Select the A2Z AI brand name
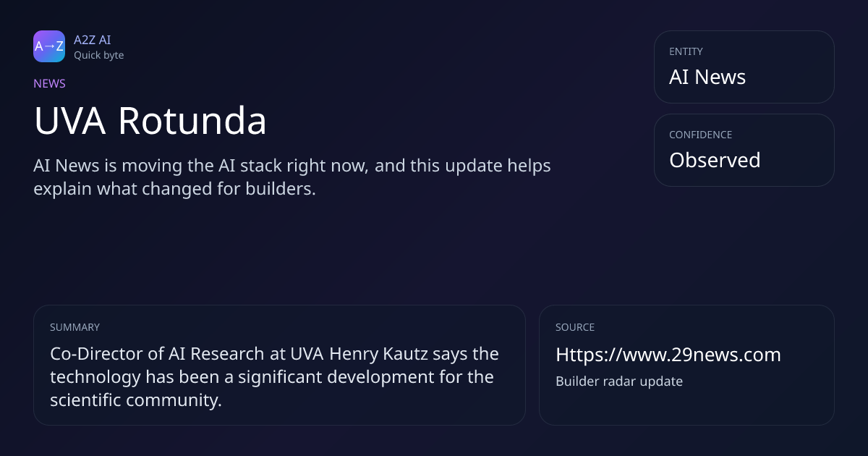Screen dimensions: 868x456 pyautogui.click(x=92, y=40)
